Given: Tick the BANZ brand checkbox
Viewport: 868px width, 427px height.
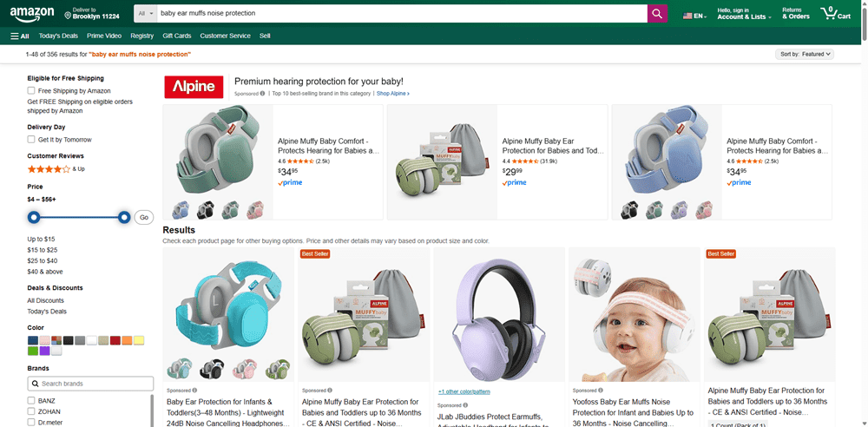Looking at the screenshot, I should (x=31, y=400).
